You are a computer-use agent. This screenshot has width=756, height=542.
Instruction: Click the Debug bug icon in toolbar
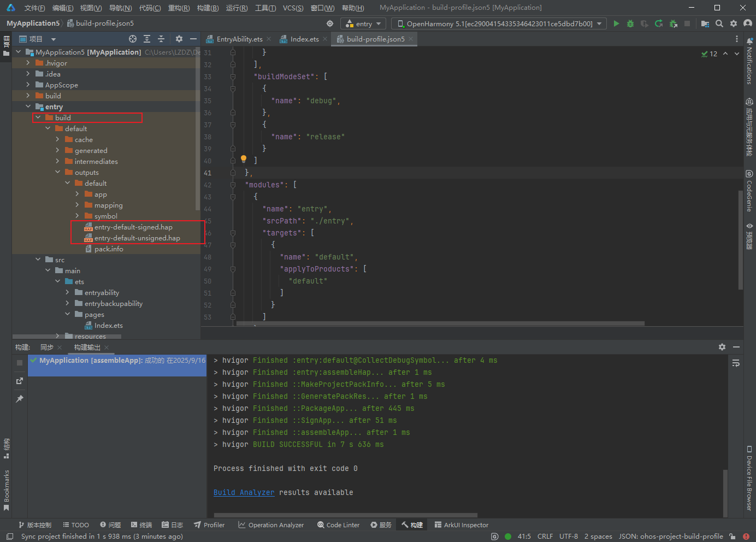click(630, 23)
